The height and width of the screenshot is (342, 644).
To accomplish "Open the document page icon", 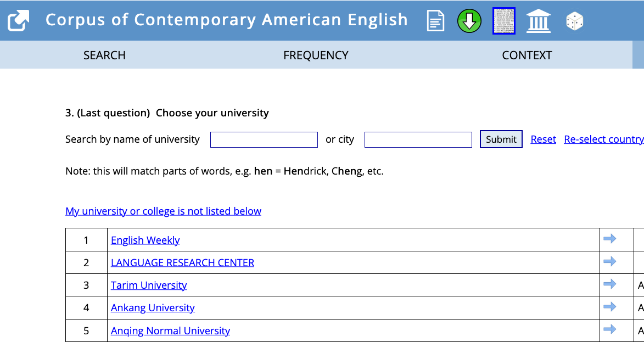I will 435,21.
